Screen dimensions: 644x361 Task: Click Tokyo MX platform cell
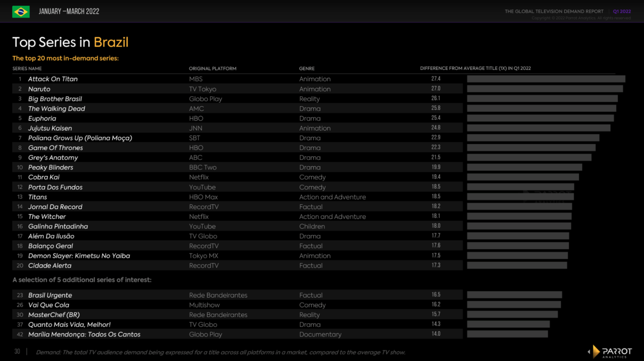203,256
